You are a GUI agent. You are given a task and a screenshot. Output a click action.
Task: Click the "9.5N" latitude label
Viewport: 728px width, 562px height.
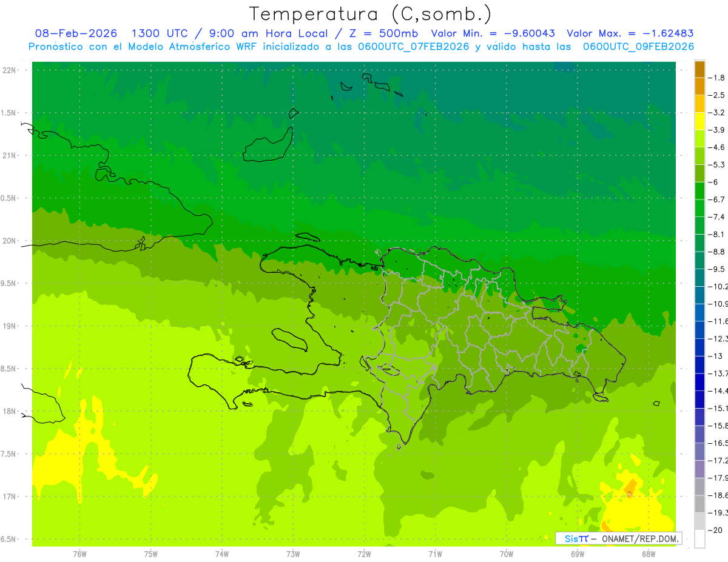click(x=9, y=284)
